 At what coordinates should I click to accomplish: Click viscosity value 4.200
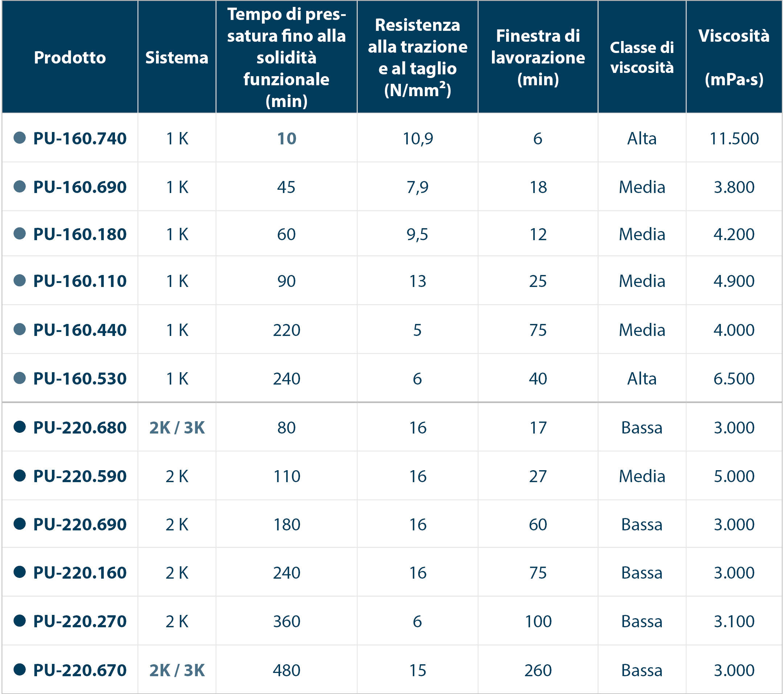click(734, 234)
